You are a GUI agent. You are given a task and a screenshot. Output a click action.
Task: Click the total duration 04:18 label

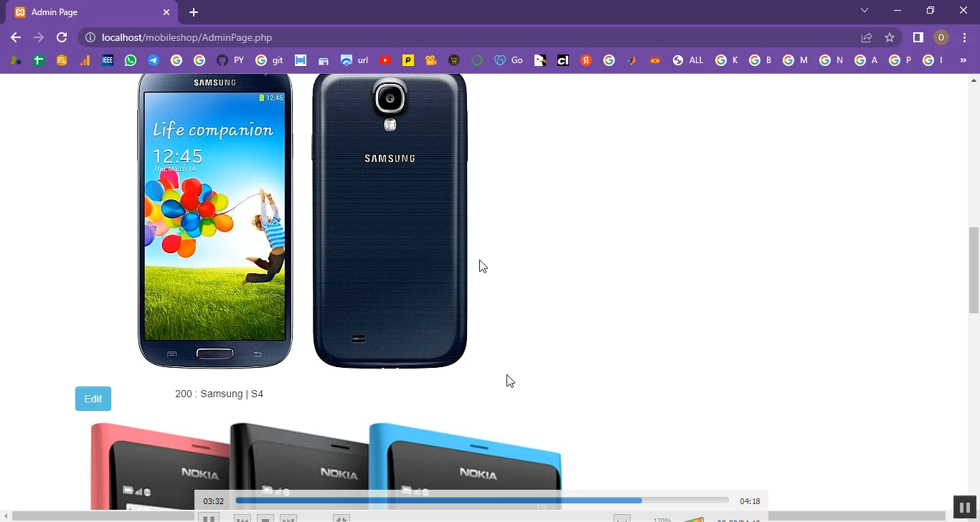pos(750,501)
